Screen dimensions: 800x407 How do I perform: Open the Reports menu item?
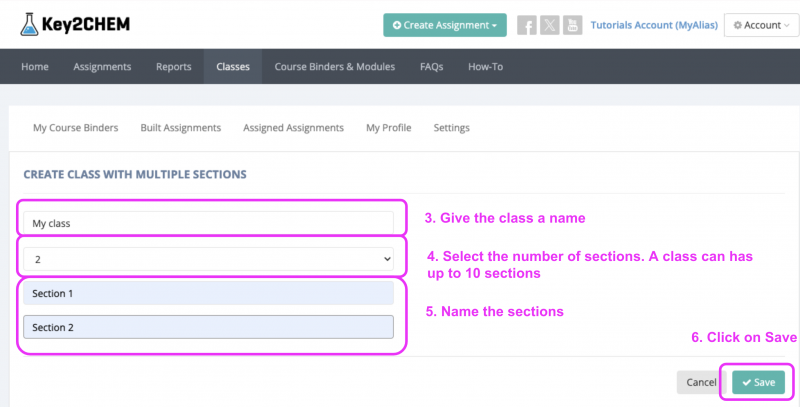coord(174,67)
